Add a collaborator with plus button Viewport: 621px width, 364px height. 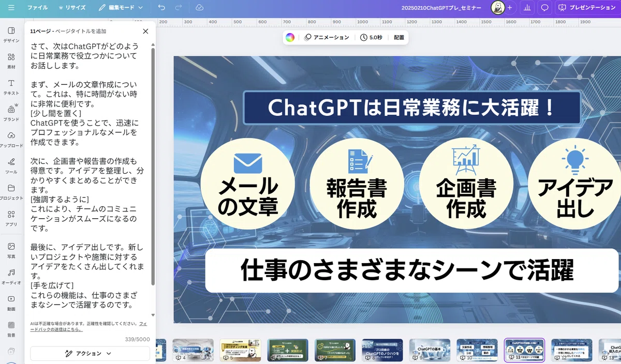coord(510,8)
